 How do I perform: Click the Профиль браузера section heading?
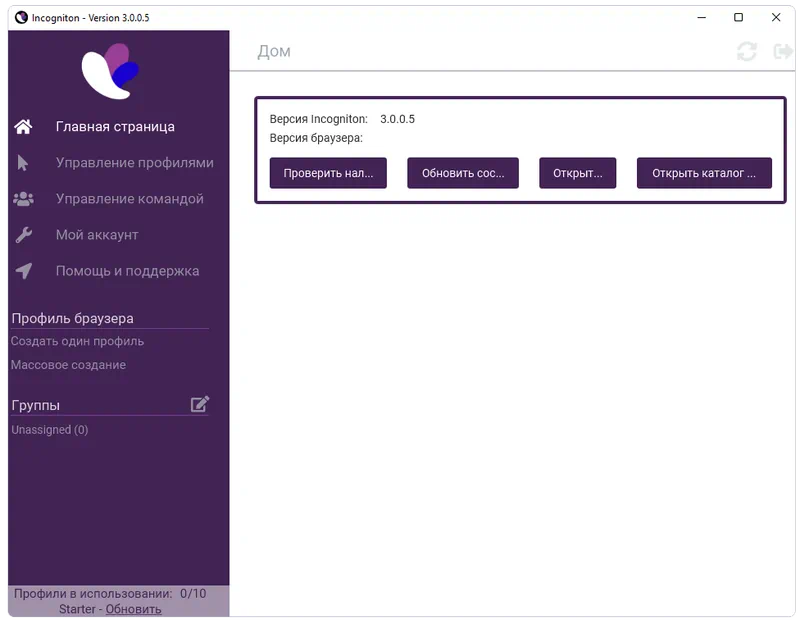pos(72,319)
